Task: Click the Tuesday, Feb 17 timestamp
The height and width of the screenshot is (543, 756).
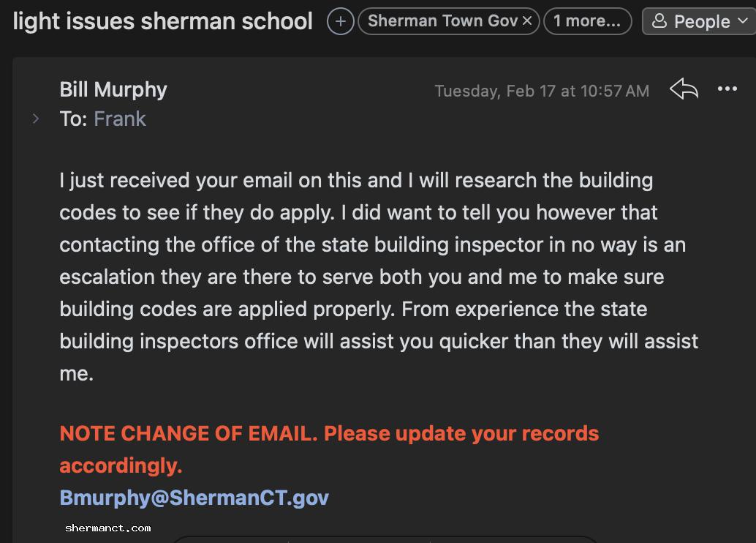Action: click(x=541, y=91)
